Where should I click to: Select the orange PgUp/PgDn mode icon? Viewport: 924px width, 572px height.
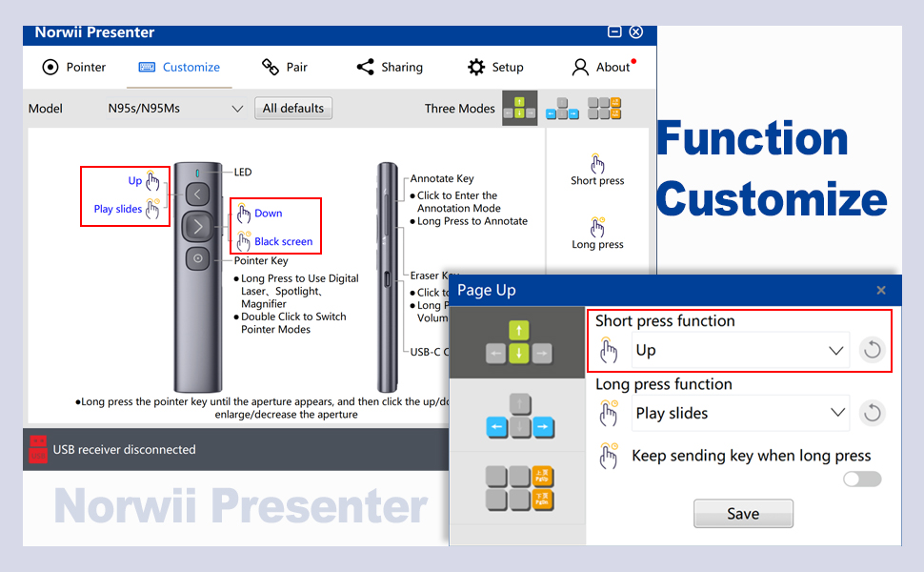[604, 108]
